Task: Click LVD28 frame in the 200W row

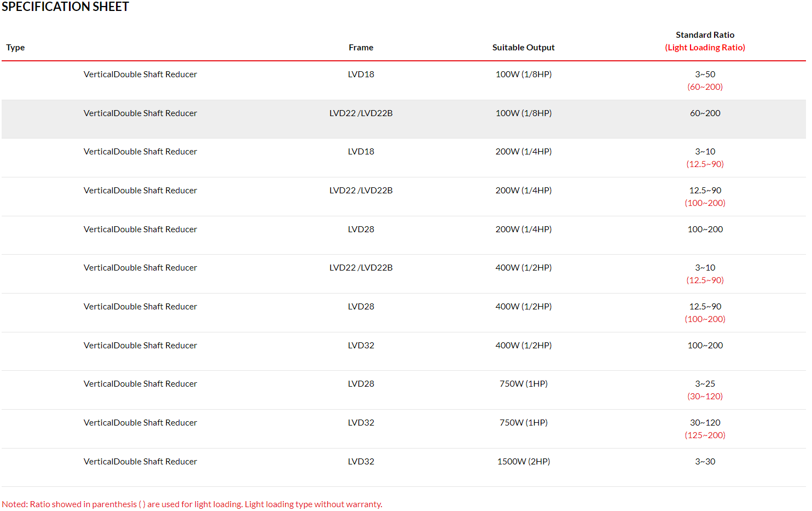Action: click(361, 229)
